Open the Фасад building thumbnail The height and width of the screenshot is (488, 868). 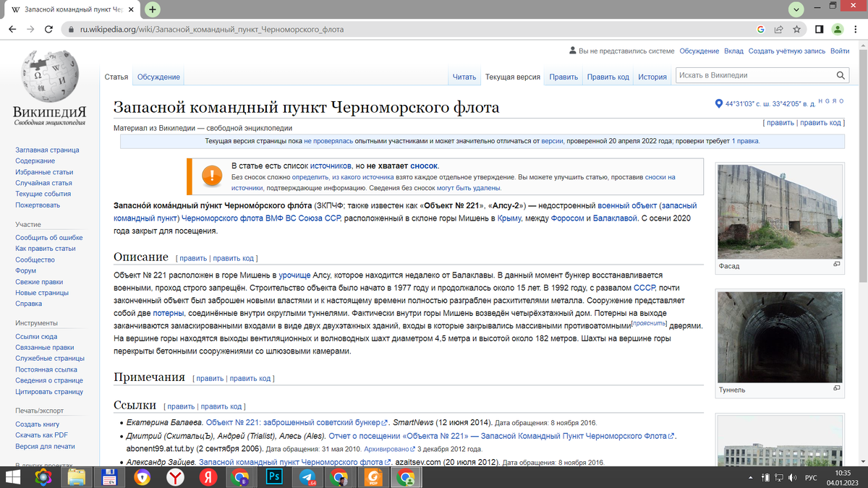click(x=780, y=212)
